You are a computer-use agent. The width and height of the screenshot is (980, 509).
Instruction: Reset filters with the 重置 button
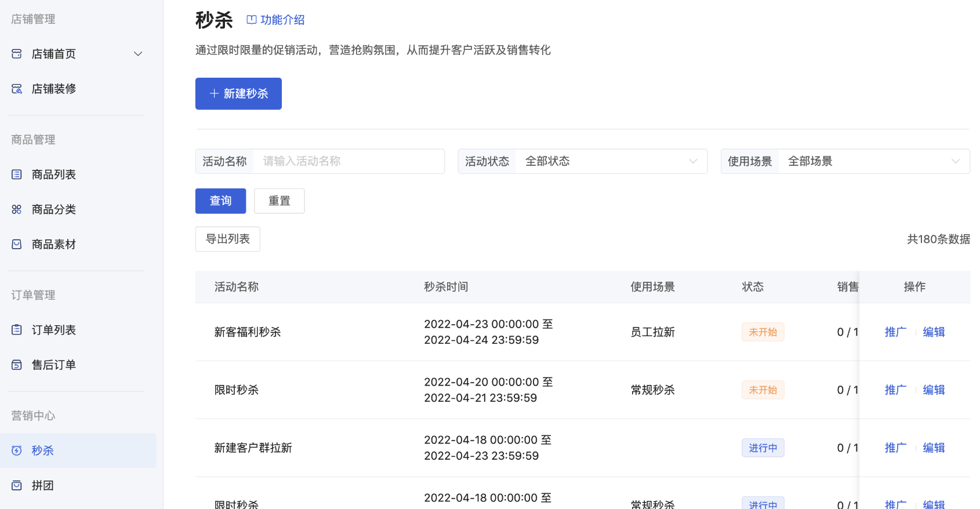click(x=280, y=201)
